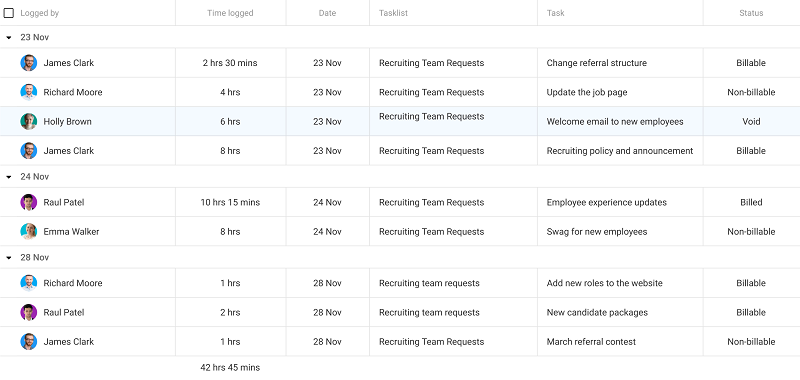Click Raul Patel avatar in Employee experience updates row
800x380 pixels.
29,202
